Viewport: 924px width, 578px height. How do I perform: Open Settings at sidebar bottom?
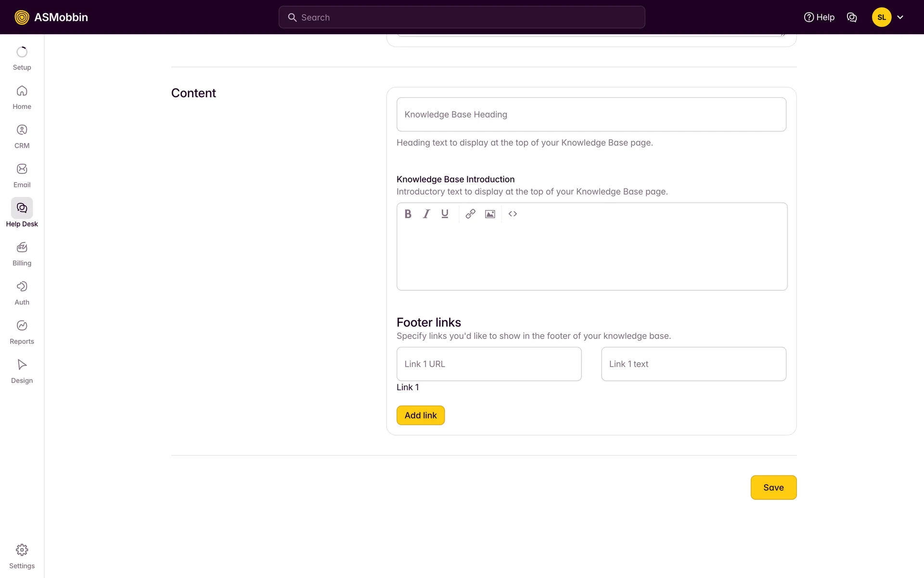22,556
